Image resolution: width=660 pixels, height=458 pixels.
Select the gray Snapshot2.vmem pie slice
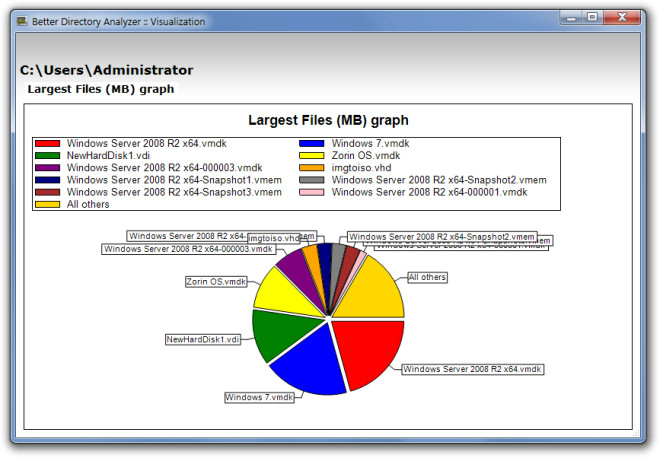[x=336, y=261]
